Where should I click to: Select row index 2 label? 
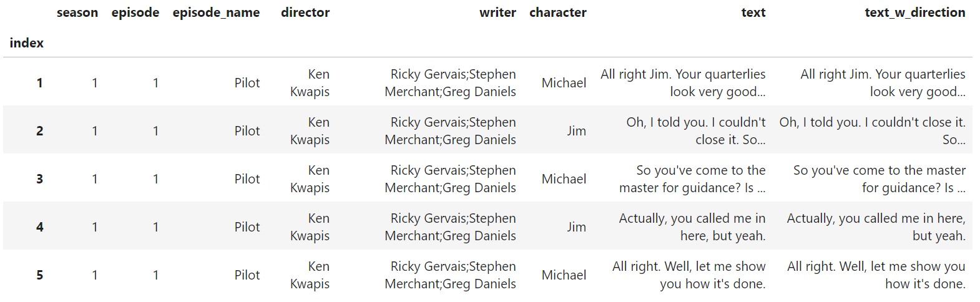tap(40, 131)
